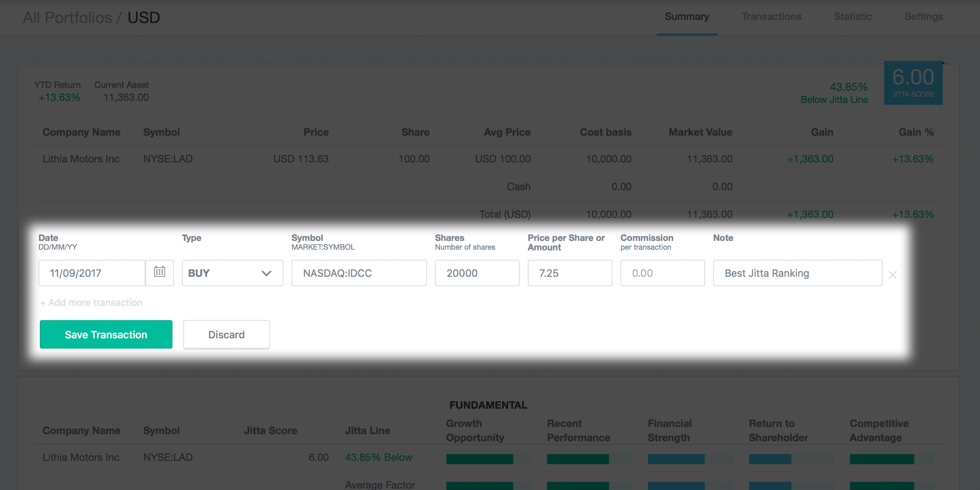Click Lithia Motors Inc in holdings table
Screen dimensions: 980x490
click(x=81, y=159)
